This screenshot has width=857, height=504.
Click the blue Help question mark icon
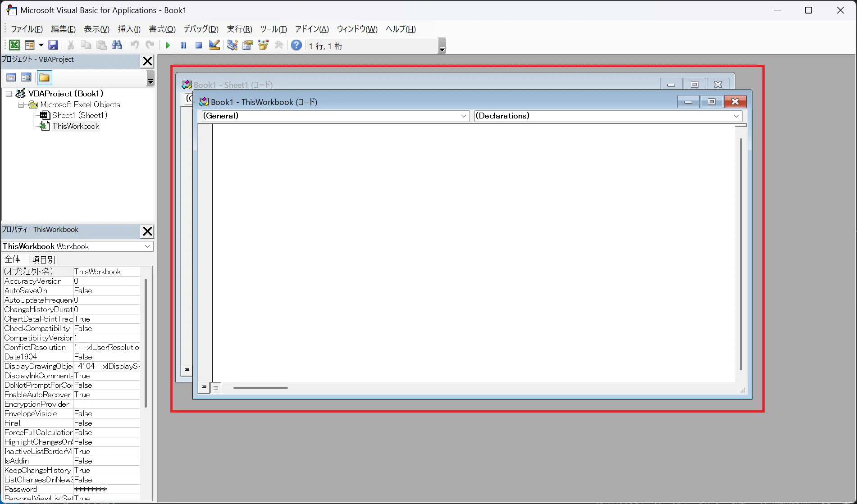pyautogui.click(x=296, y=45)
